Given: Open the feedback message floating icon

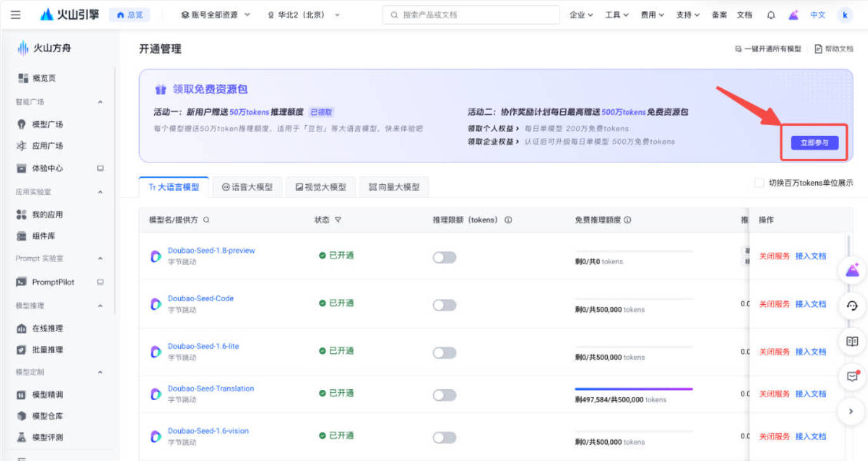Looking at the screenshot, I should pyautogui.click(x=852, y=376).
